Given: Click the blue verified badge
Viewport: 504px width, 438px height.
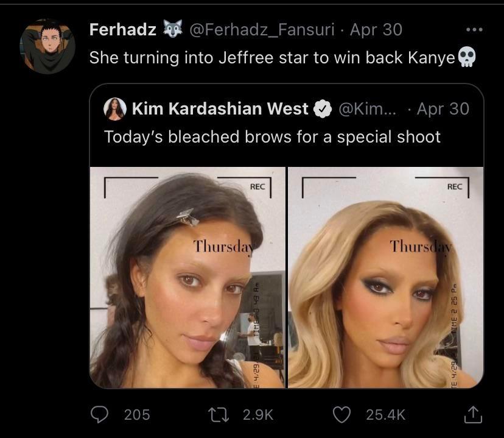Looking at the screenshot, I should point(322,109).
